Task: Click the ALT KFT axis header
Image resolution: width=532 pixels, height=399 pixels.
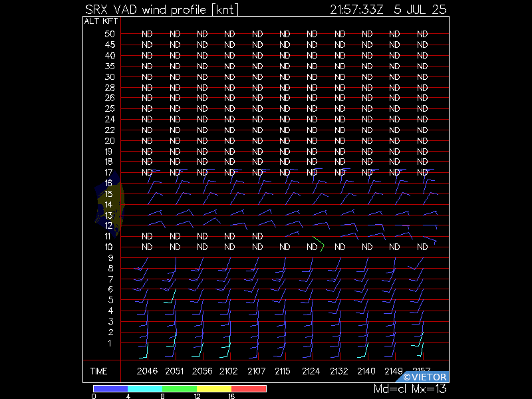Action: tap(101, 21)
